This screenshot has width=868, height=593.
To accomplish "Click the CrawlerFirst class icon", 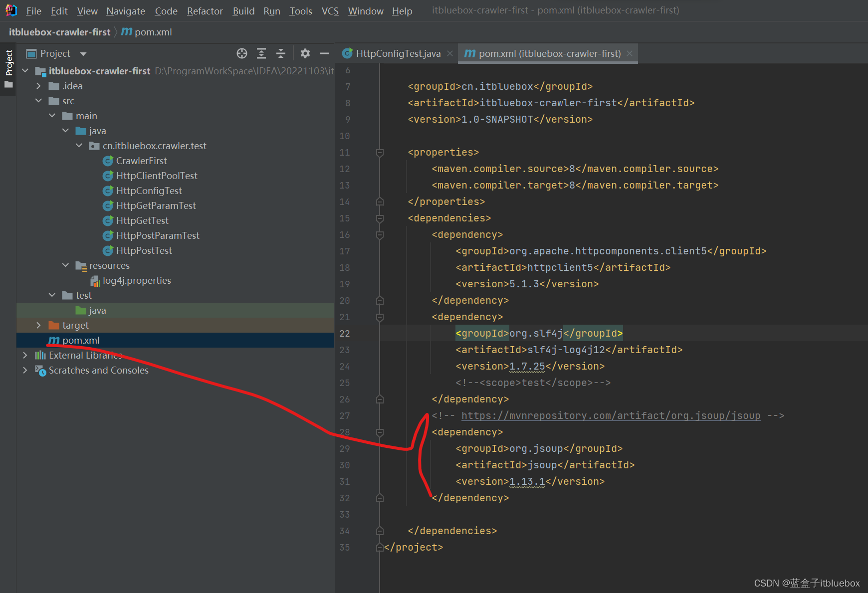I will click(108, 161).
